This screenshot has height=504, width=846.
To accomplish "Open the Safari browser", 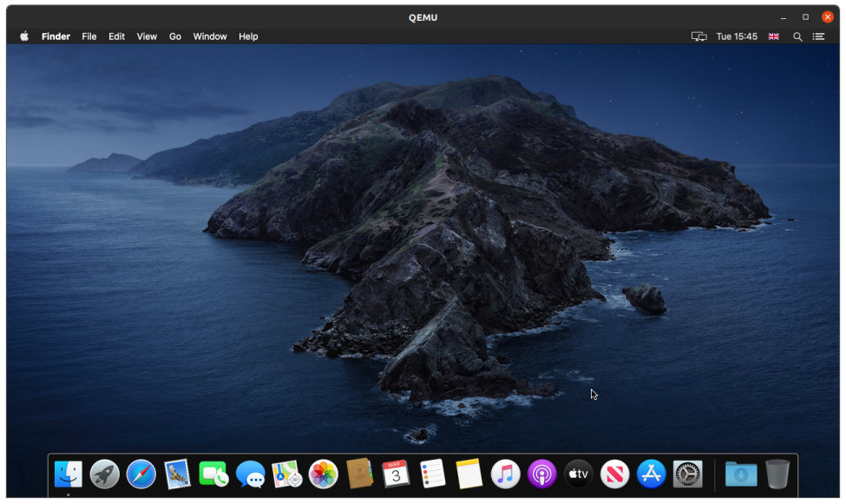I will (x=141, y=474).
